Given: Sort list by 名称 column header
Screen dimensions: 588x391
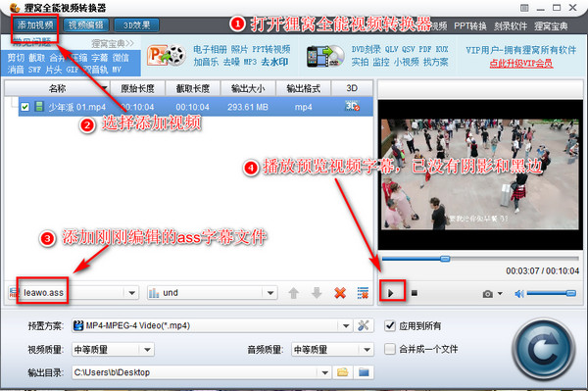Looking at the screenshot, I should pos(57,88).
